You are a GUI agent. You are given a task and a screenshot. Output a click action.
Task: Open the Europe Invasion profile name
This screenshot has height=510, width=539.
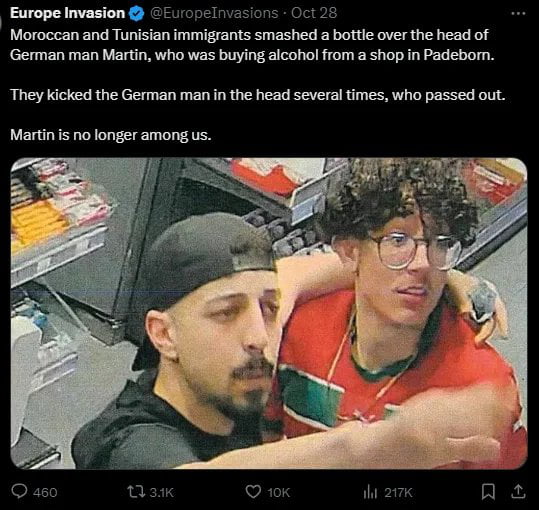click(x=67, y=13)
